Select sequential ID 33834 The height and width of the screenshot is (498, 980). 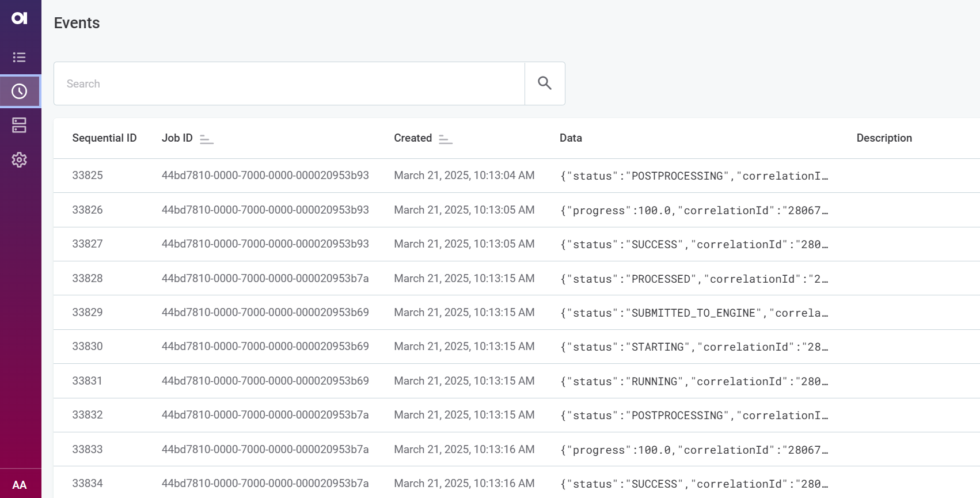coord(88,484)
